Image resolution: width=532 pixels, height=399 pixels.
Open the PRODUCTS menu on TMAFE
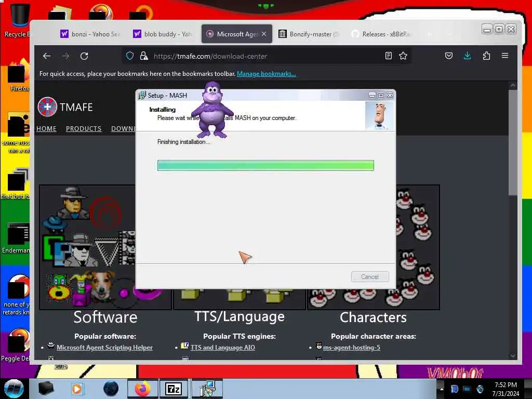click(84, 129)
